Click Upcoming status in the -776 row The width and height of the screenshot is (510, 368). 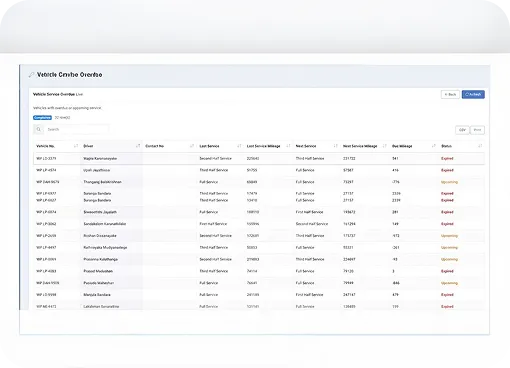click(449, 182)
